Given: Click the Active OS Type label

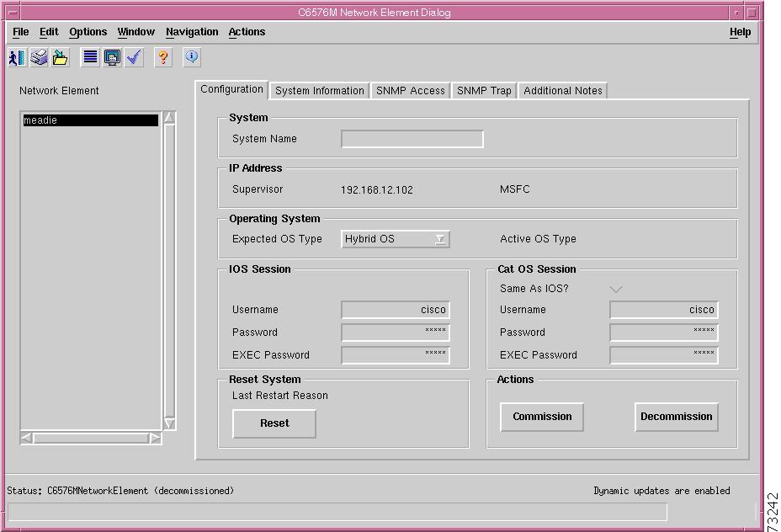Looking at the screenshot, I should [x=538, y=239].
